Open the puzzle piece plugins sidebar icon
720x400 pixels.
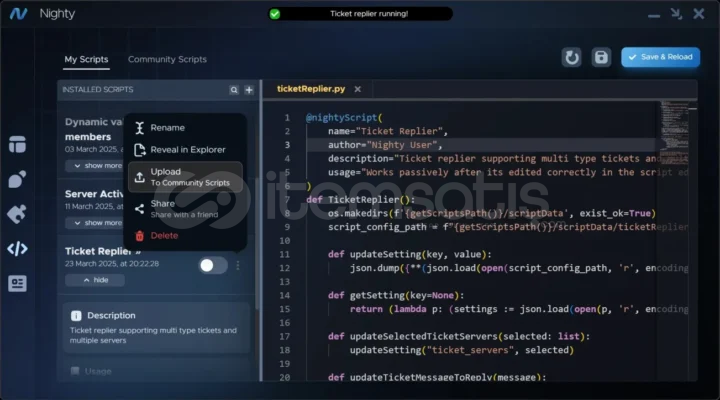pos(17,214)
